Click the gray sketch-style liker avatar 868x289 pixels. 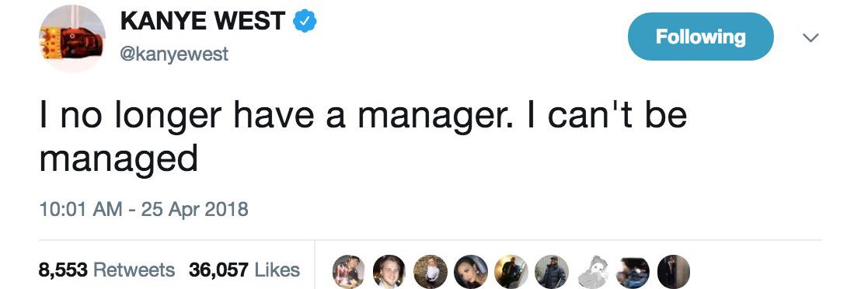tap(592, 272)
